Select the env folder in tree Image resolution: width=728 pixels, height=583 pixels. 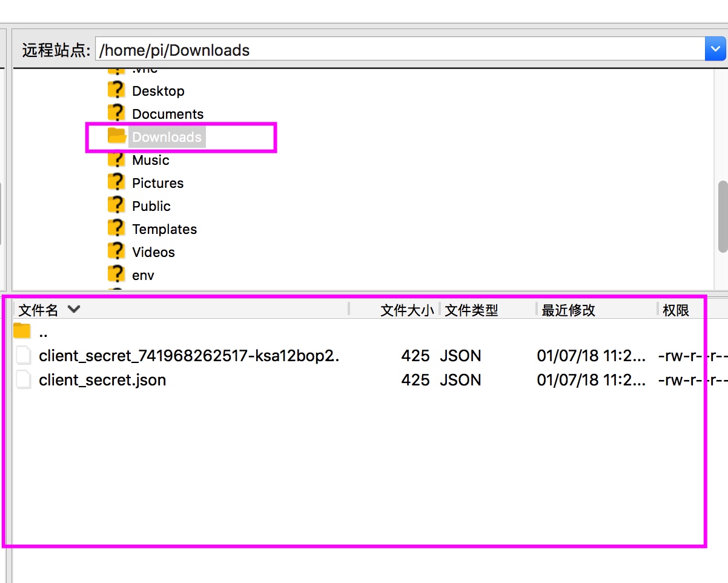click(x=143, y=275)
